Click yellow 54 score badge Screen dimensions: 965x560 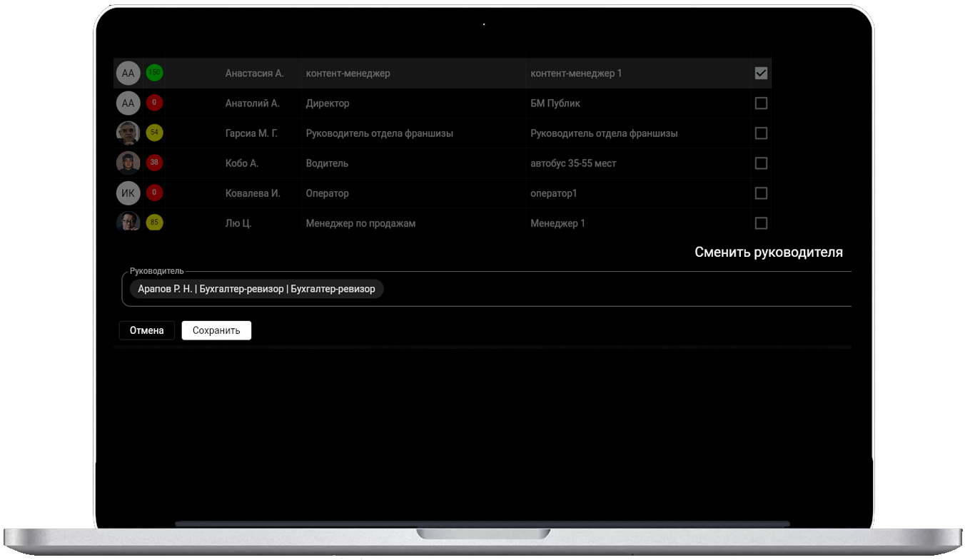point(154,133)
